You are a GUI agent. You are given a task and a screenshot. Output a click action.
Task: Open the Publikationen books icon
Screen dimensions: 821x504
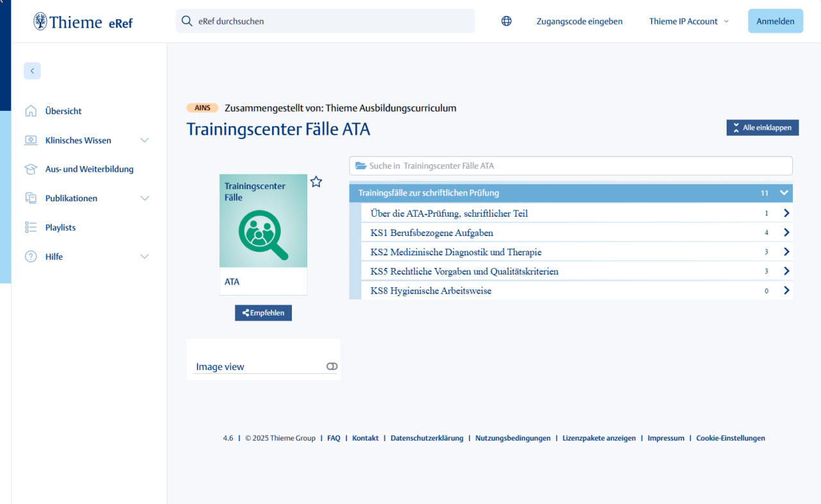point(32,197)
